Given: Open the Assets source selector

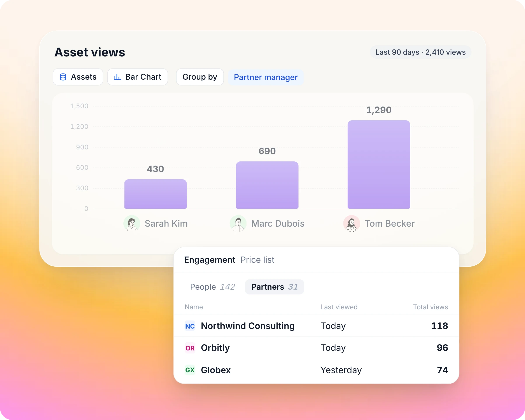Looking at the screenshot, I should 78,77.
